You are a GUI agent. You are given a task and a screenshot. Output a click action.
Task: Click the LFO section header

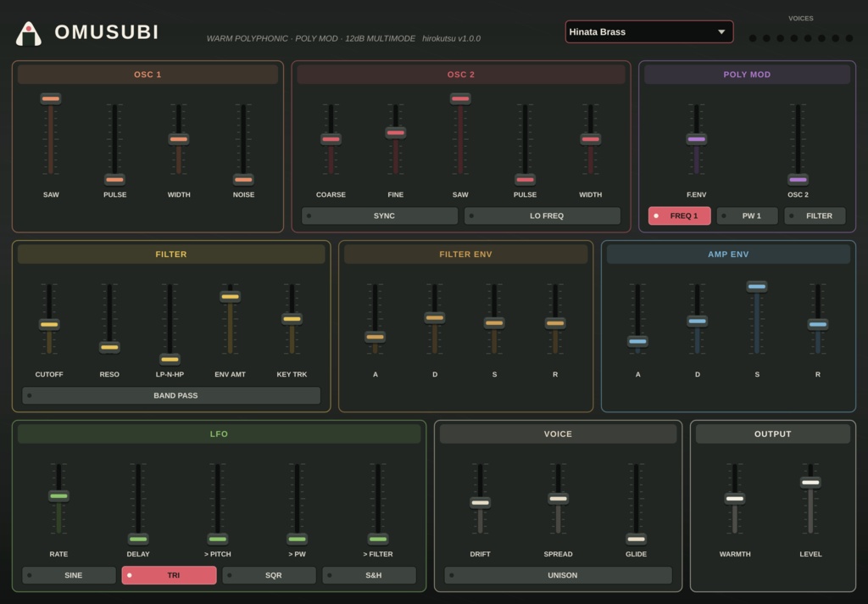[x=220, y=433]
